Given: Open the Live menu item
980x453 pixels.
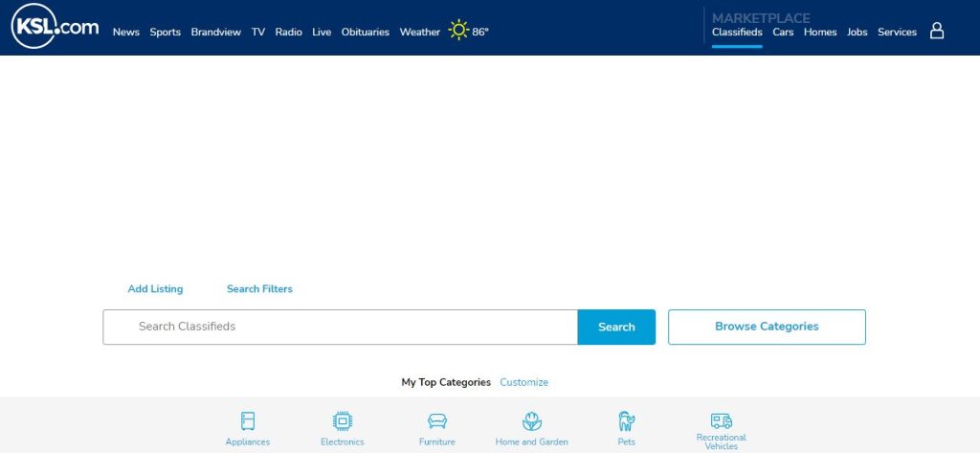Looking at the screenshot, I should (x=322, y=32).
